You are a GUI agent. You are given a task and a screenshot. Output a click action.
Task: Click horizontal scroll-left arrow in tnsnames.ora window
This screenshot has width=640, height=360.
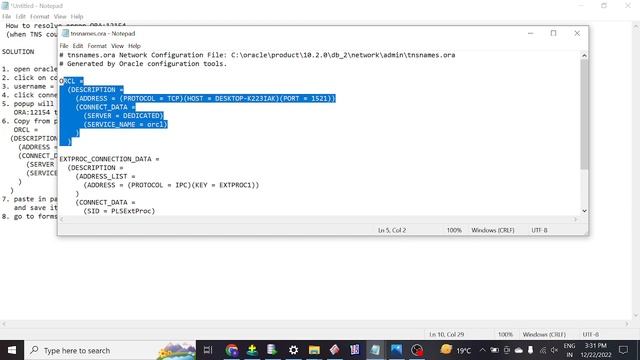62,220
